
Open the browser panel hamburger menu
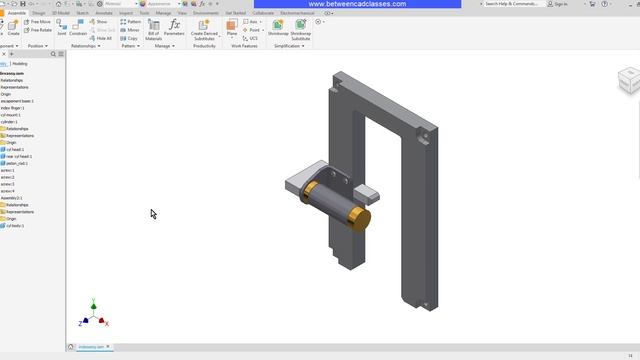point(61,54)
